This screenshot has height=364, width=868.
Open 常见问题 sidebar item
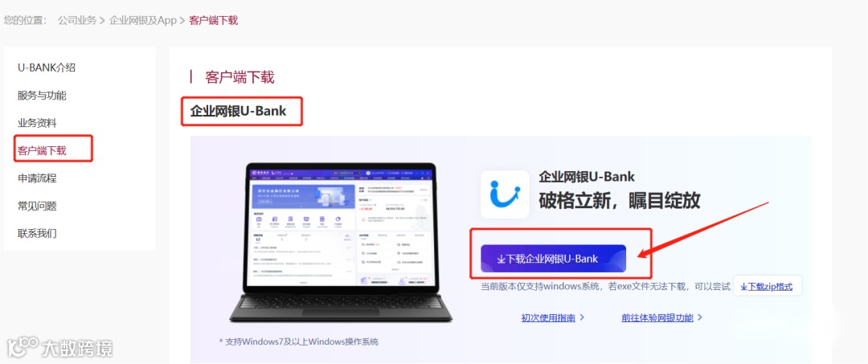[37, 206]
